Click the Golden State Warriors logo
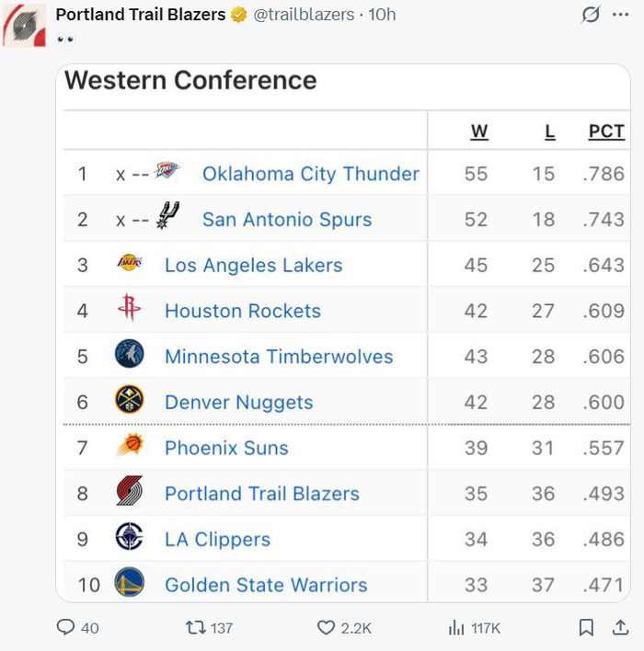Screen dimensions: 644x651 [x=130, y=584]
